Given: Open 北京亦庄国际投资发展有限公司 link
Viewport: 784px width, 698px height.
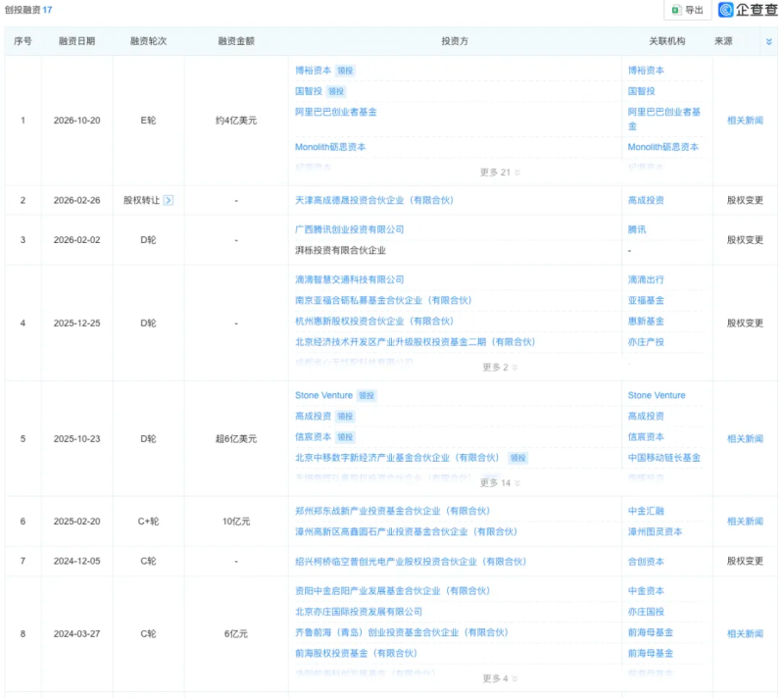Looking at the screenshot, I should 359,612.
